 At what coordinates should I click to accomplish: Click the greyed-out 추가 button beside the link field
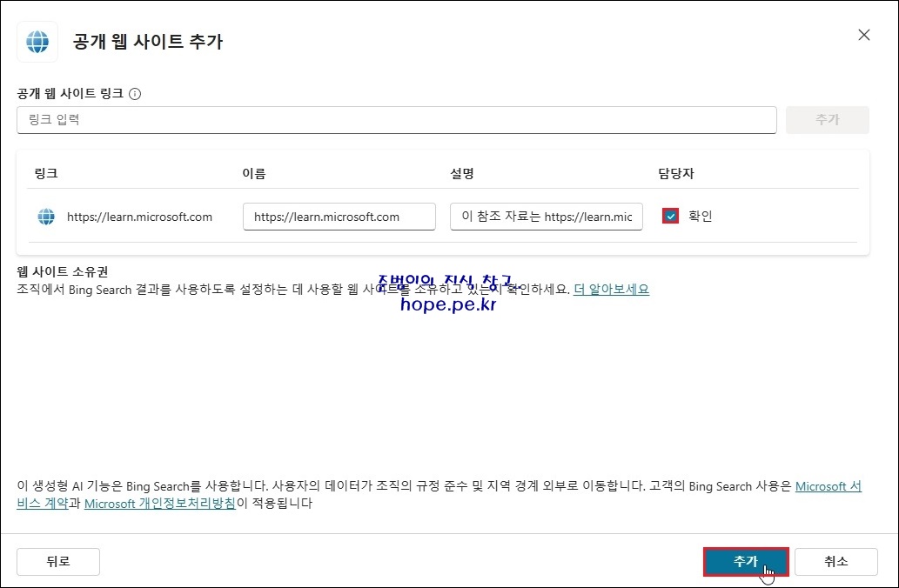click(828, 120)
